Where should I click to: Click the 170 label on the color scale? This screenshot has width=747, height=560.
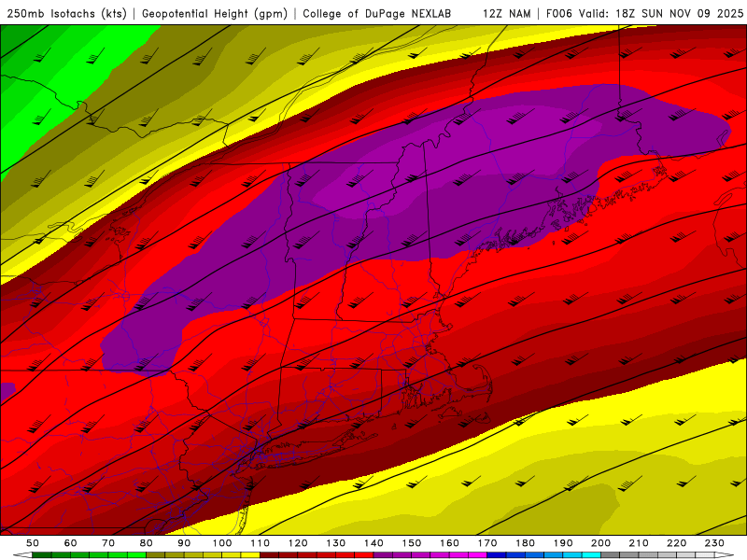pyautogui.click(x=487, y=543)
